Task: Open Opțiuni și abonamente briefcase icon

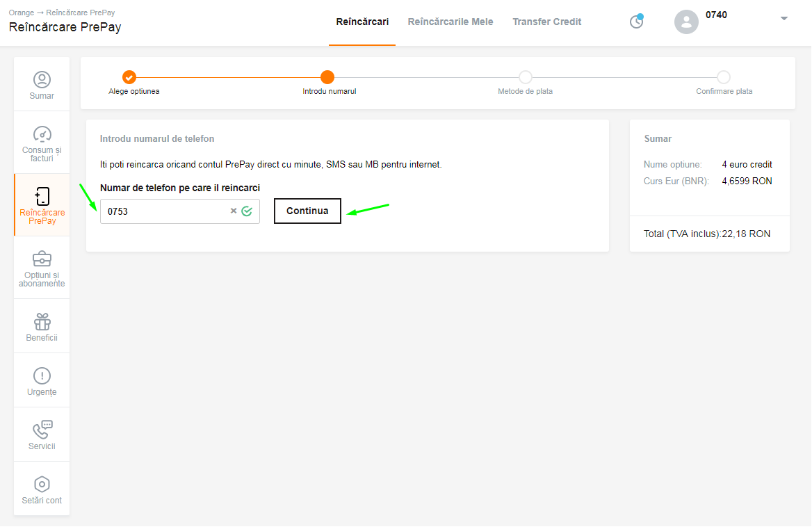Action: pos(42,259)
